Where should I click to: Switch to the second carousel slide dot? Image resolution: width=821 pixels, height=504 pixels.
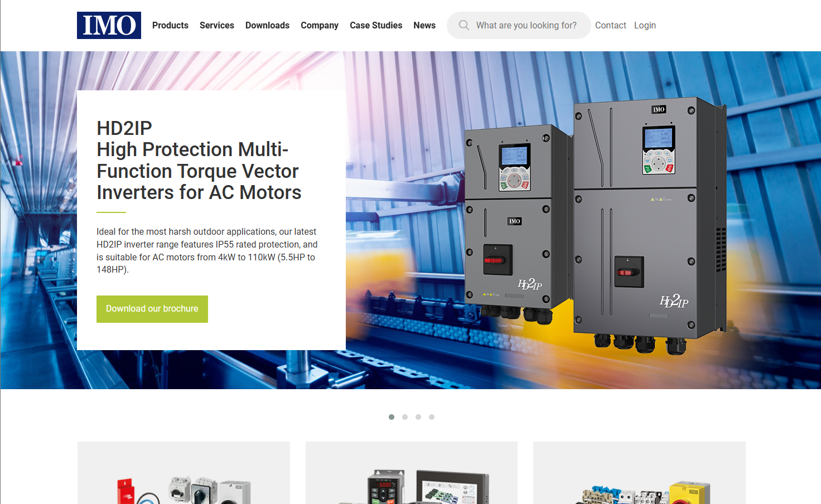(x=405, y=417)
